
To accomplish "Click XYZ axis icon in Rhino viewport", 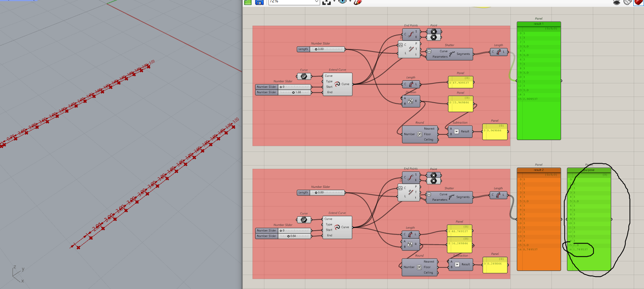I will [18, 274].
